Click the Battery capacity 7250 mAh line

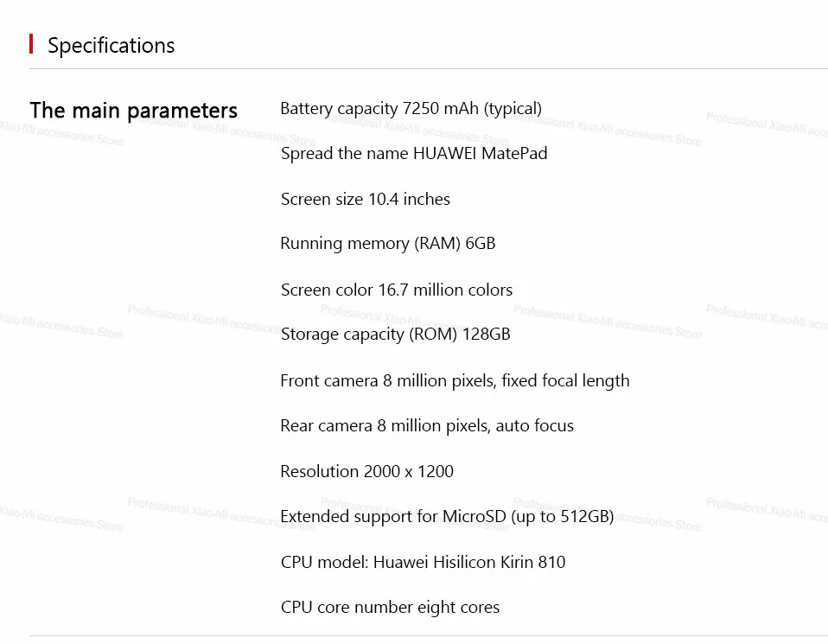coord(411,109)
